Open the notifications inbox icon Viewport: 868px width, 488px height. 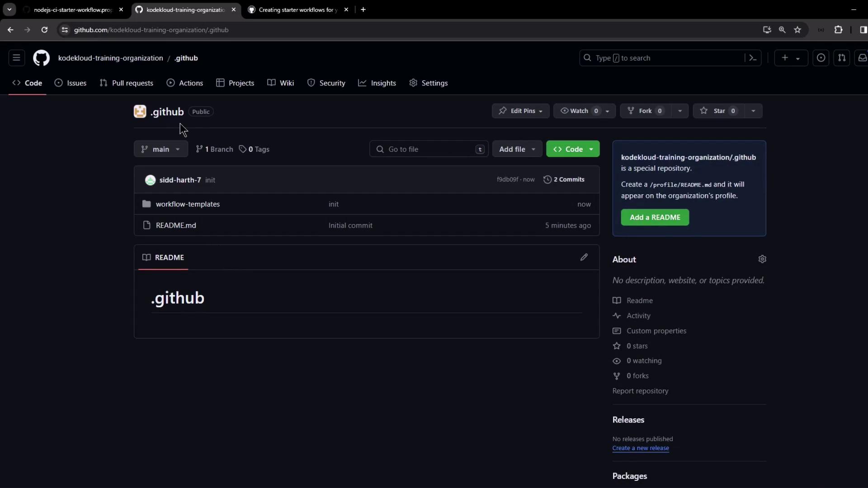click(862, 58)
